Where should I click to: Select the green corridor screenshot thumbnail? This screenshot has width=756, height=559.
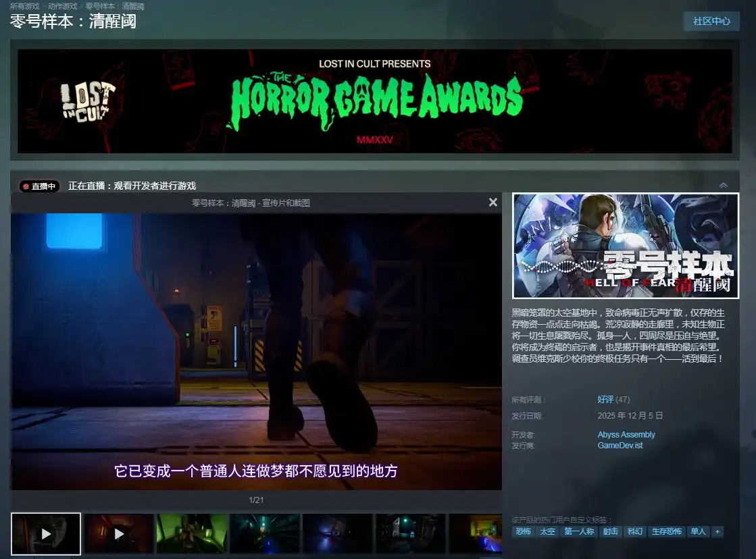(192, 533)
